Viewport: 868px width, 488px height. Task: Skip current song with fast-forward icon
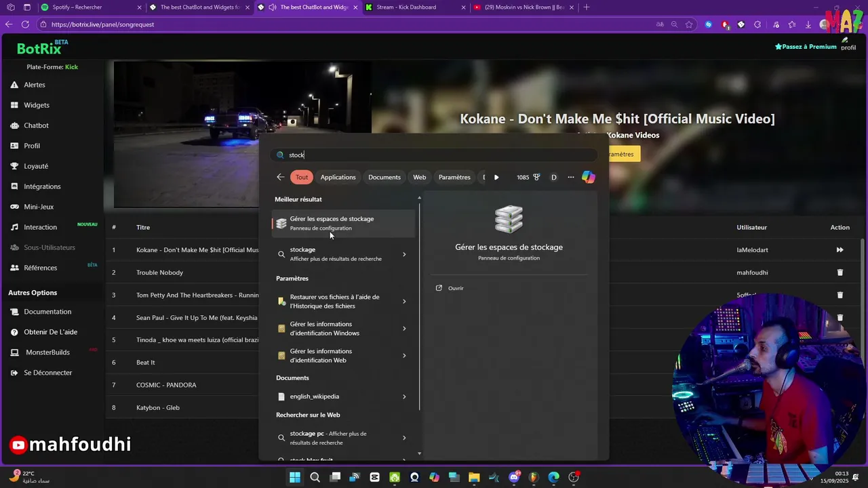(840, 250)
